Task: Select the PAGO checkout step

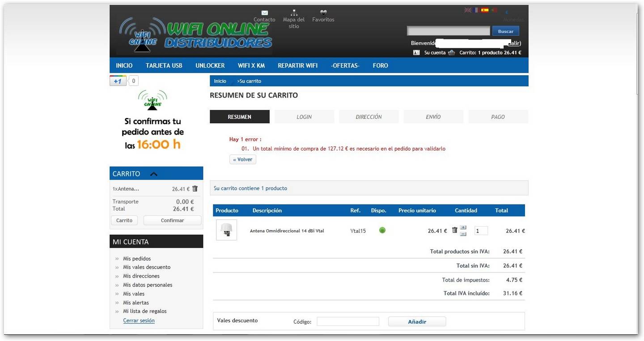Action: [498, 117]
